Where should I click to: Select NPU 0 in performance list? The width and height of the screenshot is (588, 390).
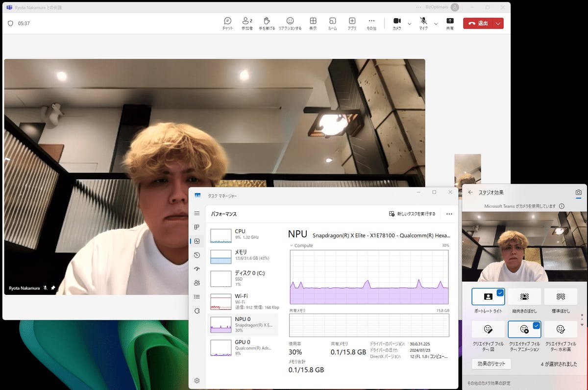(244, 324)
